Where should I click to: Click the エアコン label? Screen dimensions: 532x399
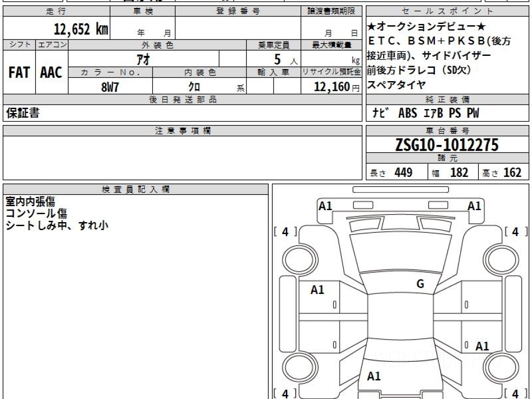pos(52,45)
